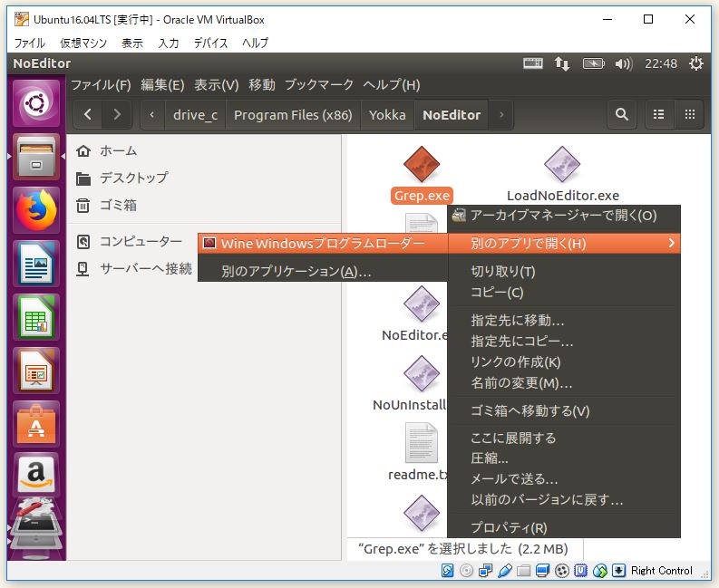The height and width of the screenshot is (588, 719).
Task: Open network indicator in top panel
Action: click(x=562, y=63)
